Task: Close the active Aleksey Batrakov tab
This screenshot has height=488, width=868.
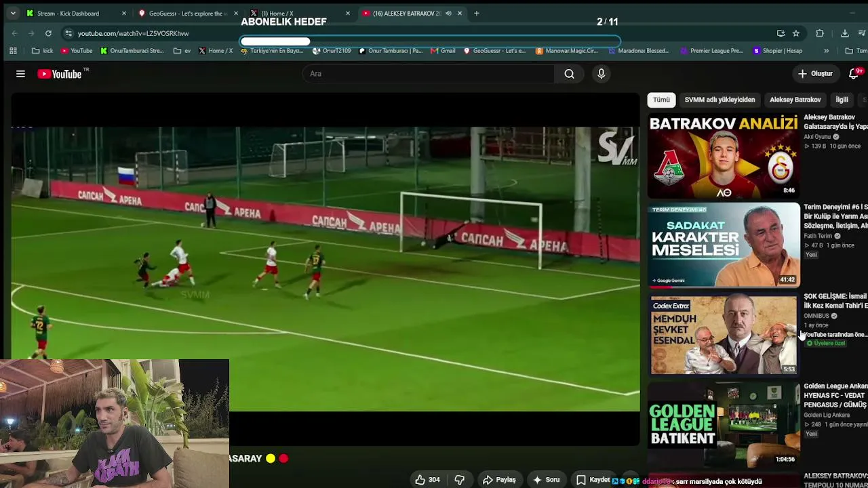Action: (x=460, y=14)
